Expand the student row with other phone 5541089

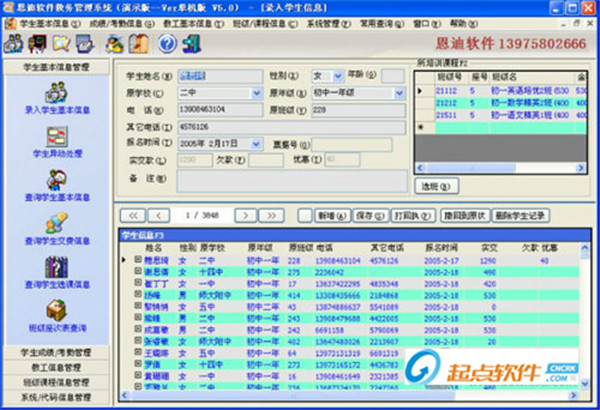click(138, 306)
